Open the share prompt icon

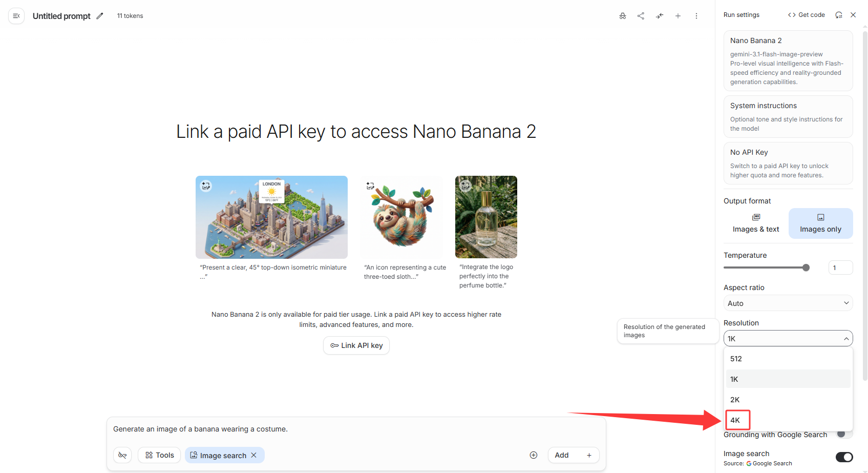coord(641,16)
